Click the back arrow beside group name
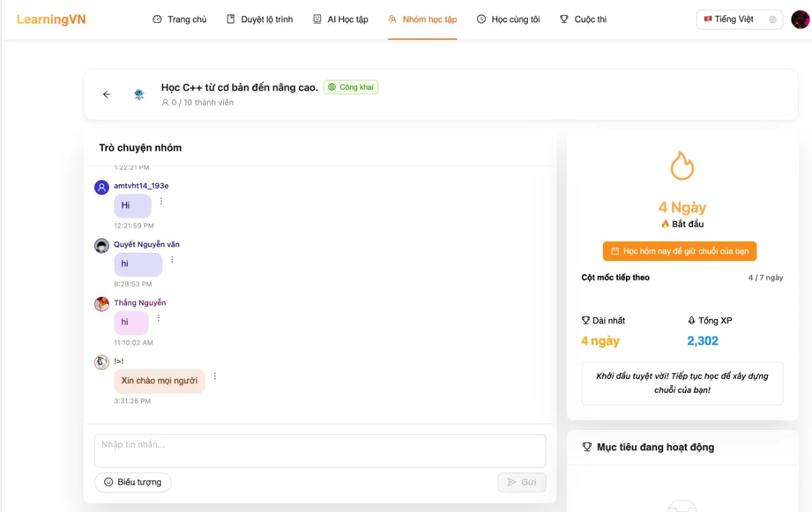 click(106, 95)
